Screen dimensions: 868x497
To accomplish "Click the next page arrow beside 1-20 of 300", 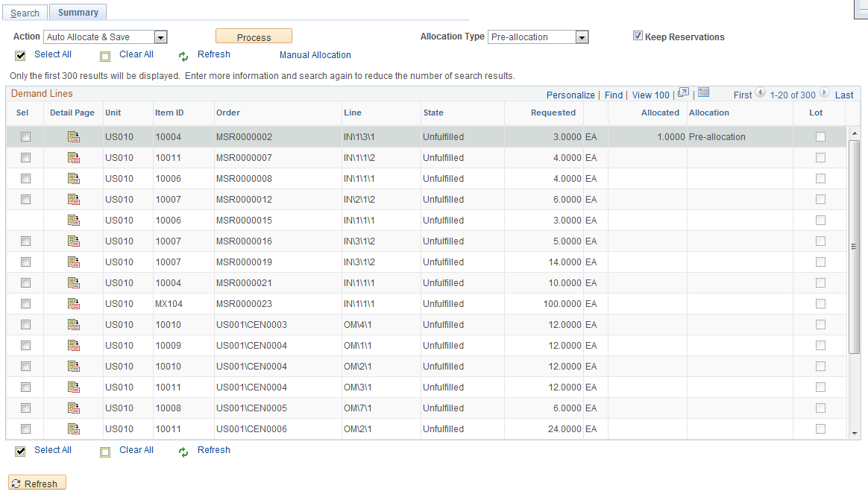I will pos(825,92).
